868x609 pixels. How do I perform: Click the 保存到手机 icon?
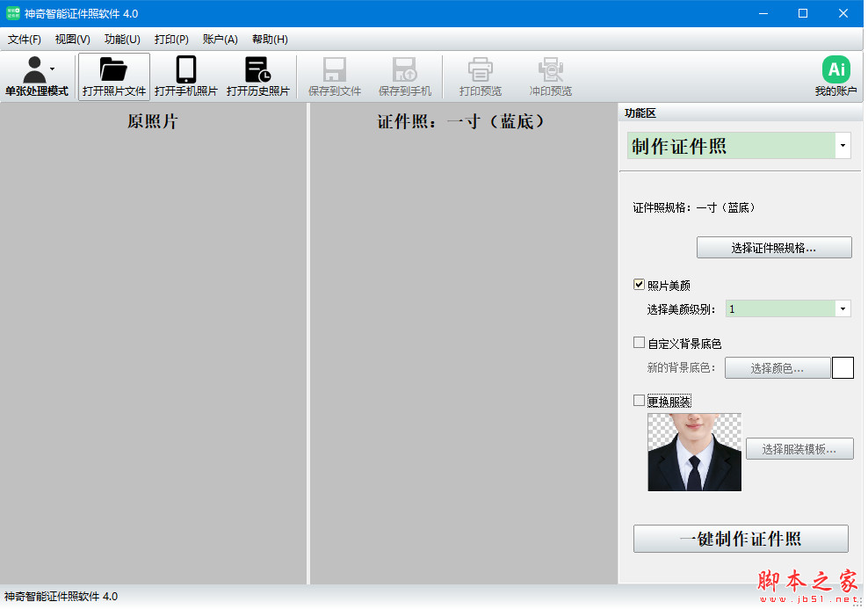[x=405, y=76]
